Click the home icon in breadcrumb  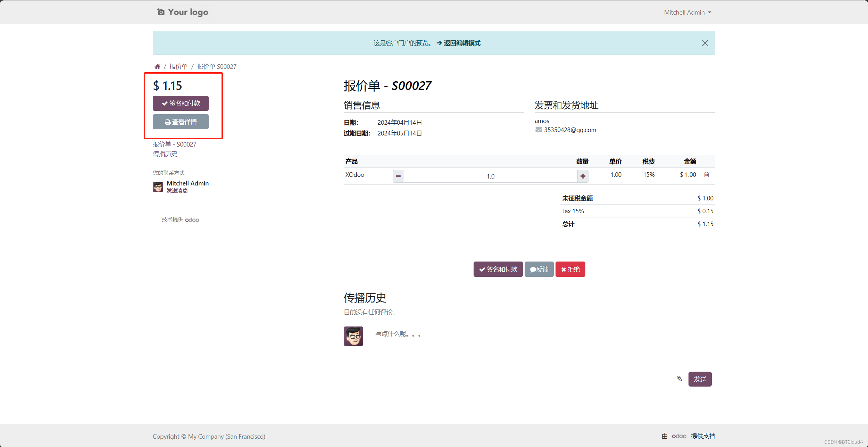[157, 66]
